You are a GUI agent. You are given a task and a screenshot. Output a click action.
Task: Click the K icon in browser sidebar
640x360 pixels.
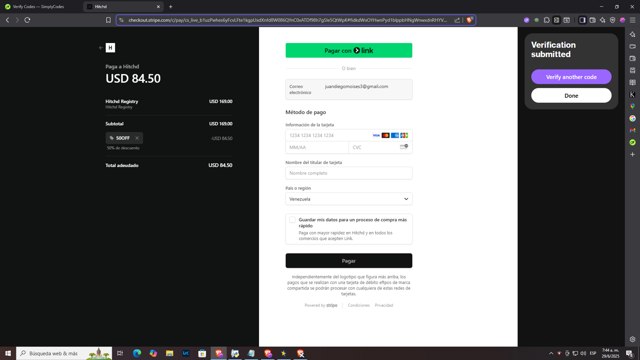click(632, 94)
